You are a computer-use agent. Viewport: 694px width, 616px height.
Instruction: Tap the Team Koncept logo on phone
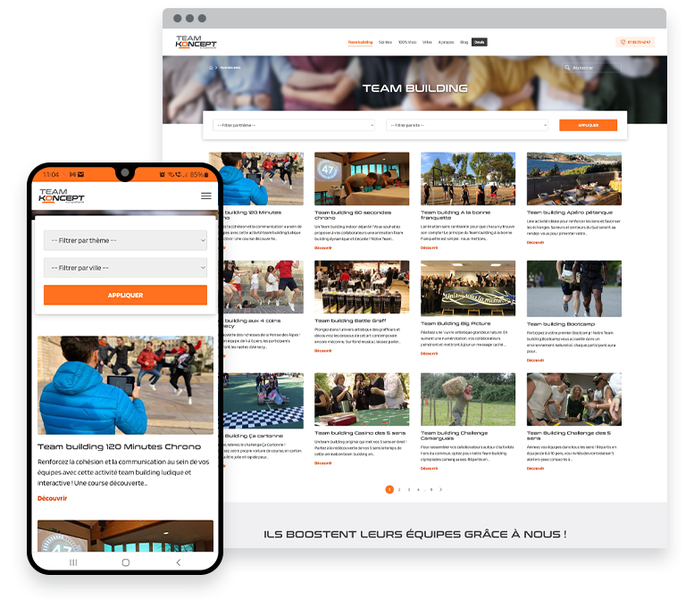[62, 196]
